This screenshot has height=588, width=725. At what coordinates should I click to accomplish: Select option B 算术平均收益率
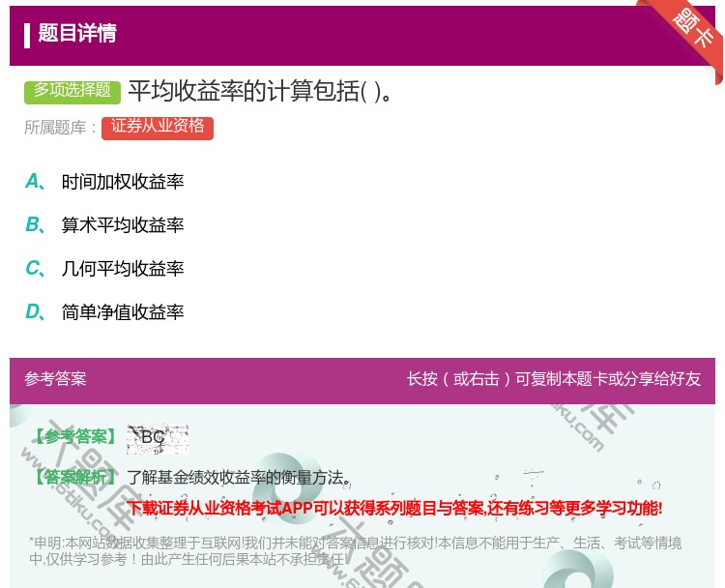(123, 225)
